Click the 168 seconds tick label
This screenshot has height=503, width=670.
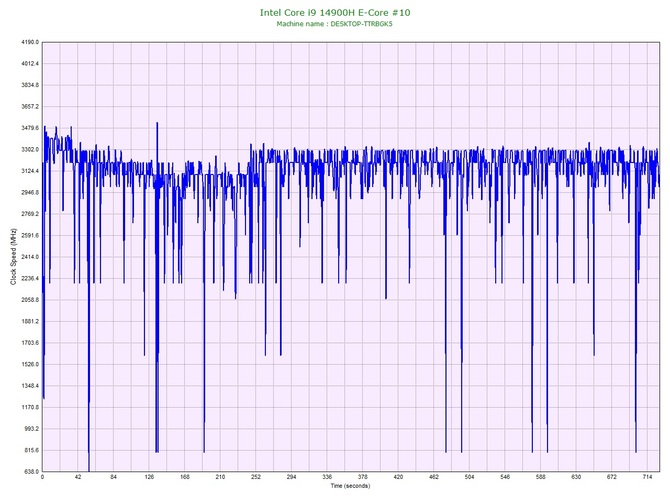pos(185,477)
